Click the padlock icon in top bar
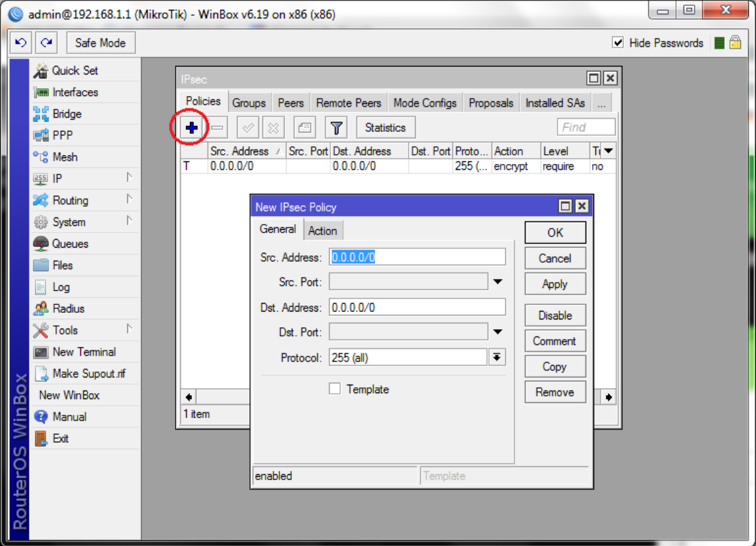Screen dimensions: 756x546 click(x=735, y=43)
